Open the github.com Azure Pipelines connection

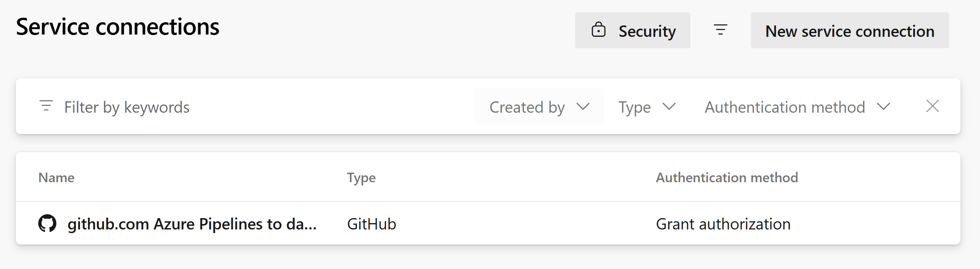[192, 224]
